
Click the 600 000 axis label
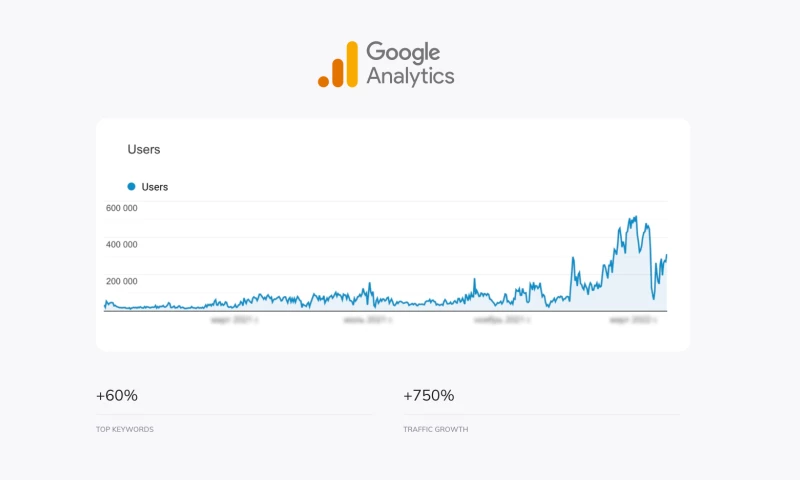(x=122, y=208)
